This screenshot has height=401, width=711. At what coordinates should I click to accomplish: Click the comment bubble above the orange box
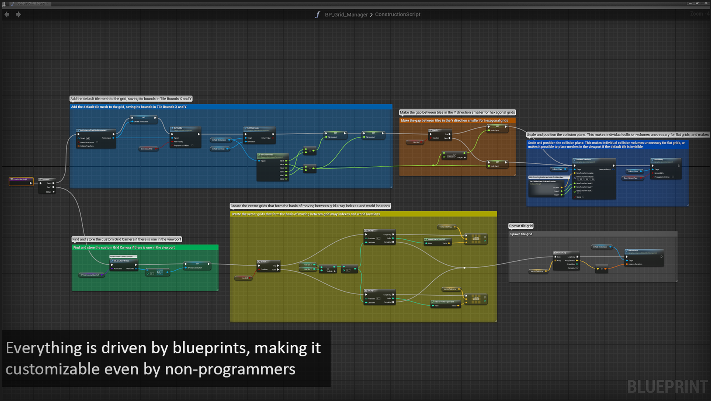tap(457, 112)
